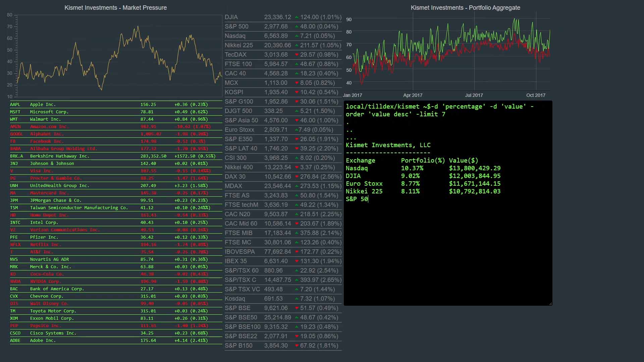Click the Kismet Investments, LLC terminal heading
The width and height of the screenshot is (644, 362).
[388, 145]
